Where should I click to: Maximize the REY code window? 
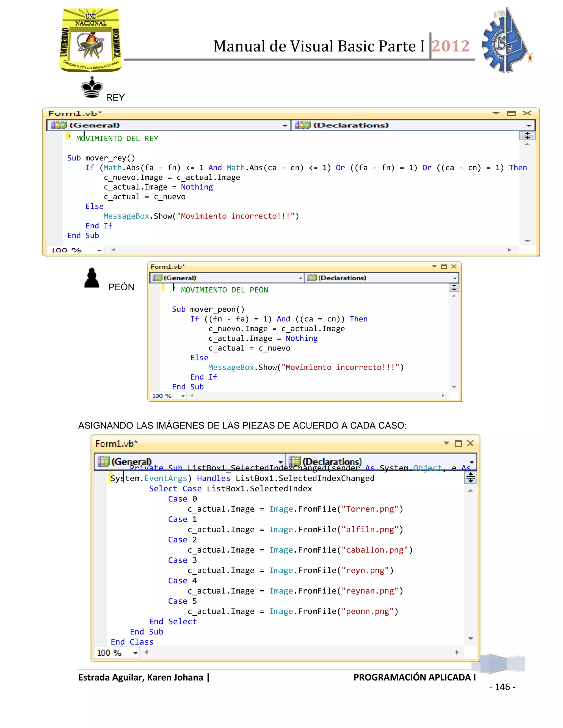[511, 113]
